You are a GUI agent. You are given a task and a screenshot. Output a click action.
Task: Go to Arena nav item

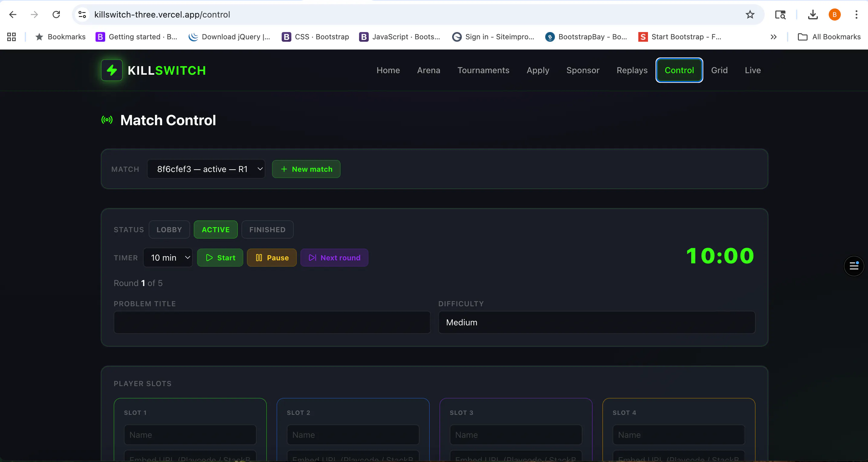(x=429, y=70)
